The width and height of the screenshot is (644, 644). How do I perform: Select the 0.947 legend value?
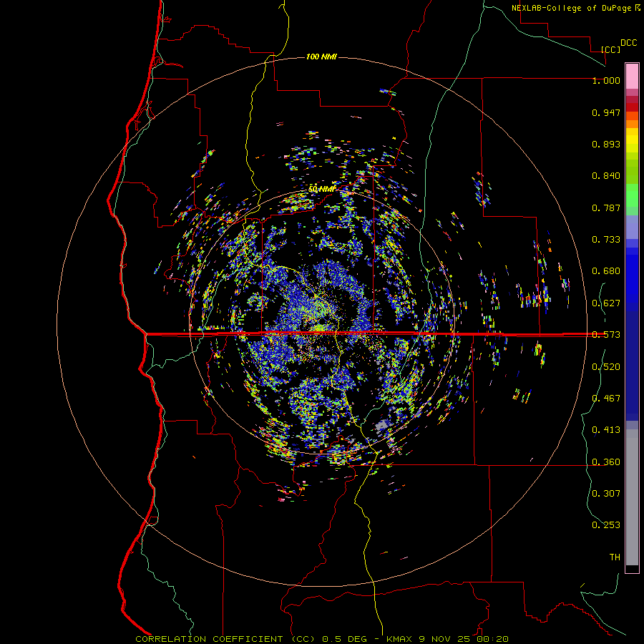pos(606,112)
